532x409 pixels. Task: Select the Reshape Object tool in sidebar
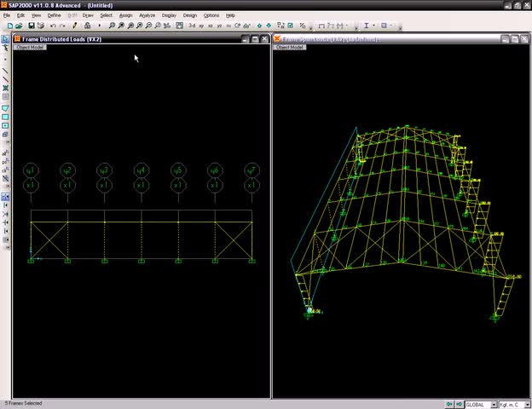coord(5,48)
